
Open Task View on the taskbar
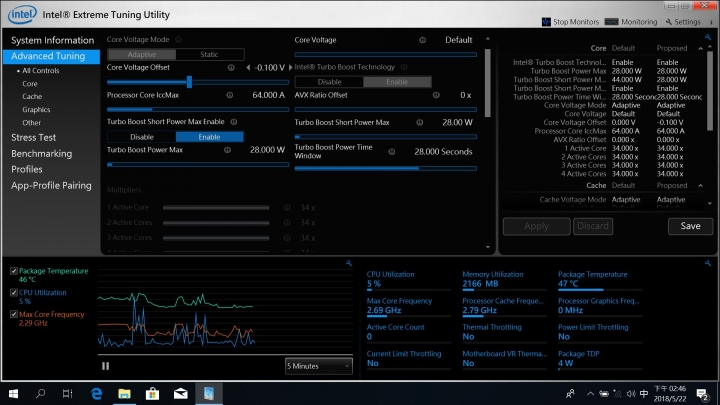[x=68, y=394]
